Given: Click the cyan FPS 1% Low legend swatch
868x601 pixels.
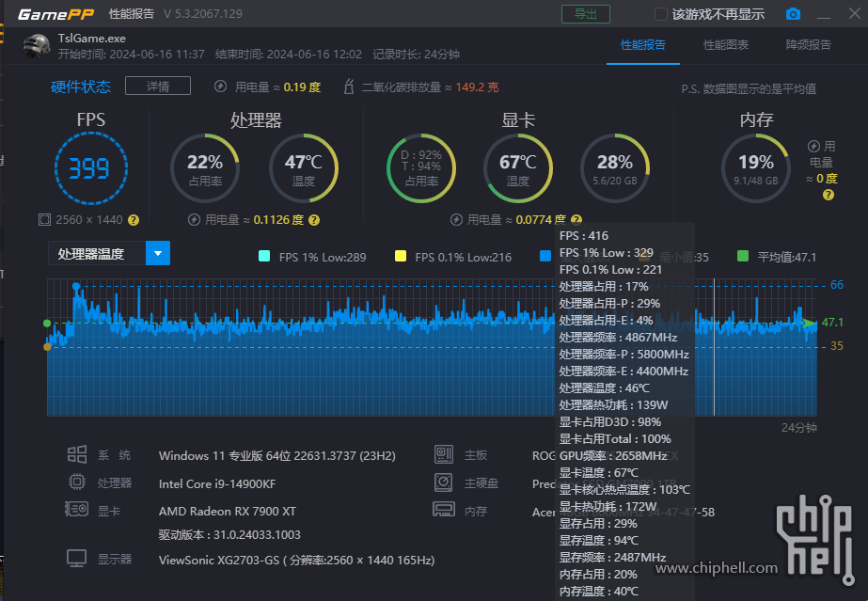Looking at the screenshot, I should pos(264,256).
